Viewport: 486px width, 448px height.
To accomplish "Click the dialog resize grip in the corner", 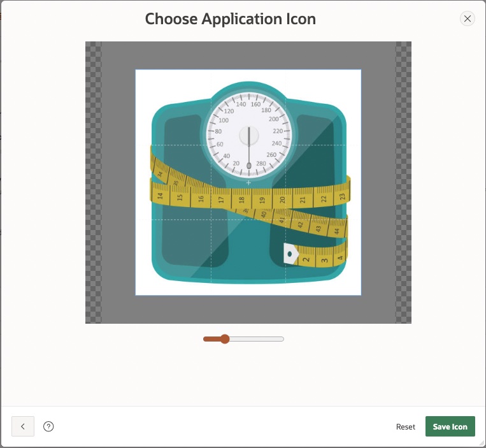I will tap(482, 444).
